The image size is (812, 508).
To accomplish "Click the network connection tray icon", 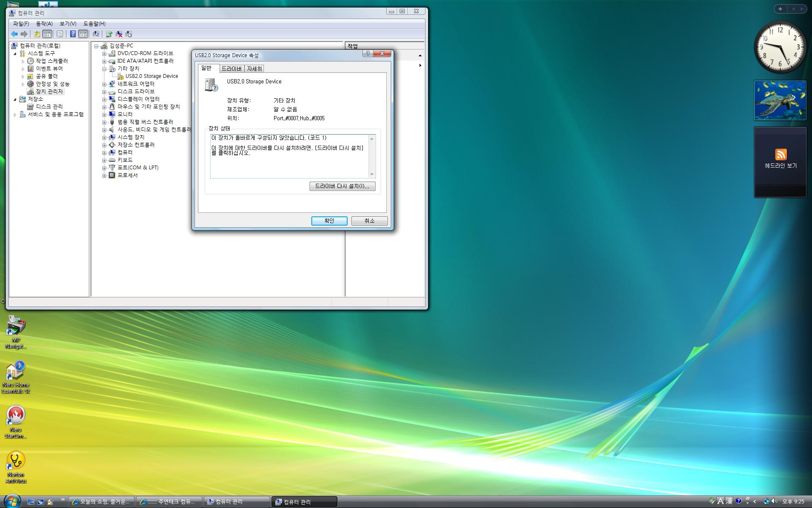I will tap(766, 501).
